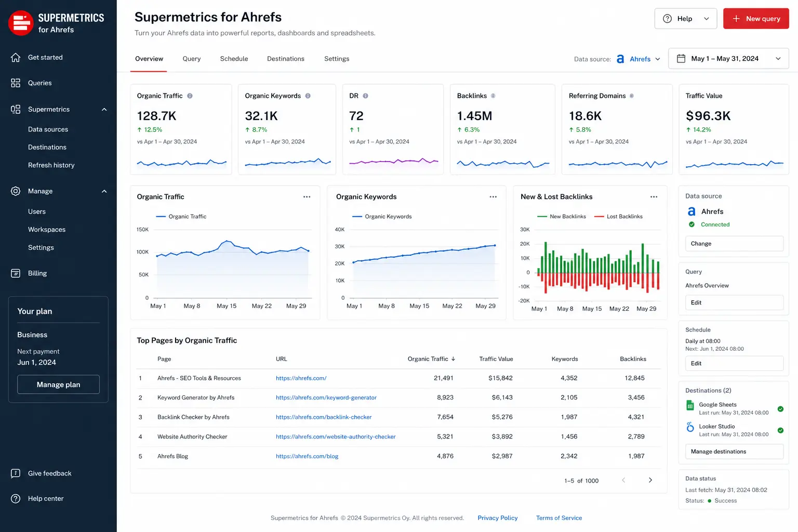Switch to the Overview tab
Viewport: 798px width, 532px height.
149,59
